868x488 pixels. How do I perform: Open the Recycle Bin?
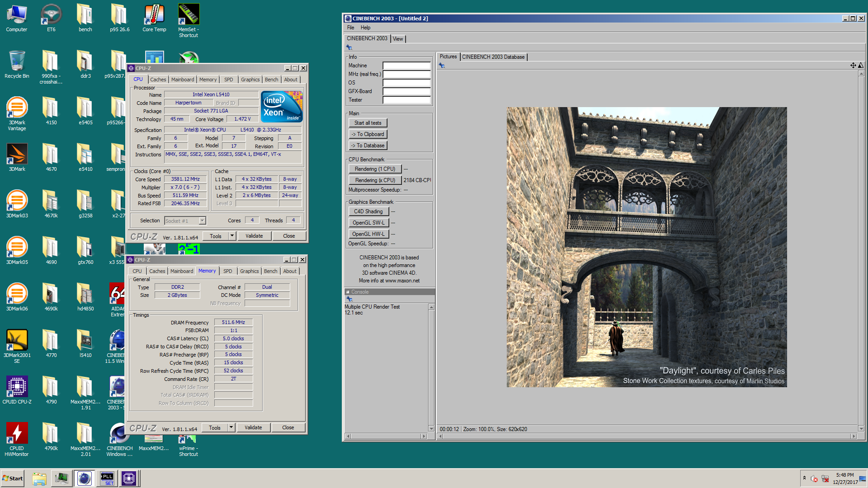tap(17, 64)
